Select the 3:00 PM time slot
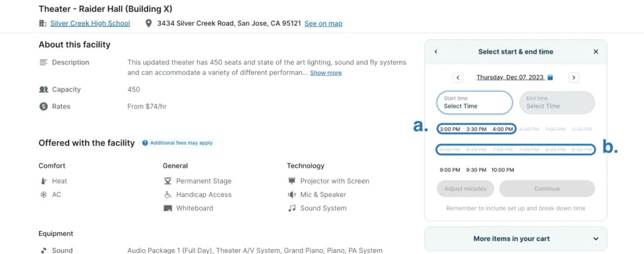The width and height of the screenshot is (644, 254). pyautogui.click(x=450, y=129)
